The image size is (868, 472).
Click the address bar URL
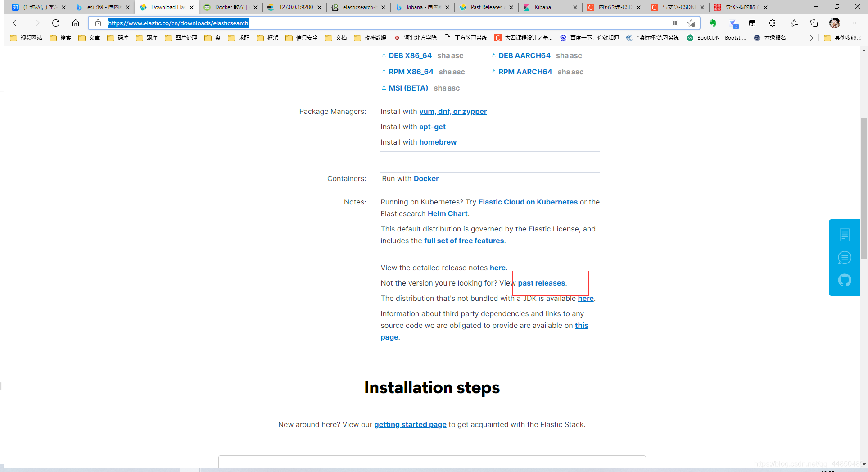(x=178, y=23)
